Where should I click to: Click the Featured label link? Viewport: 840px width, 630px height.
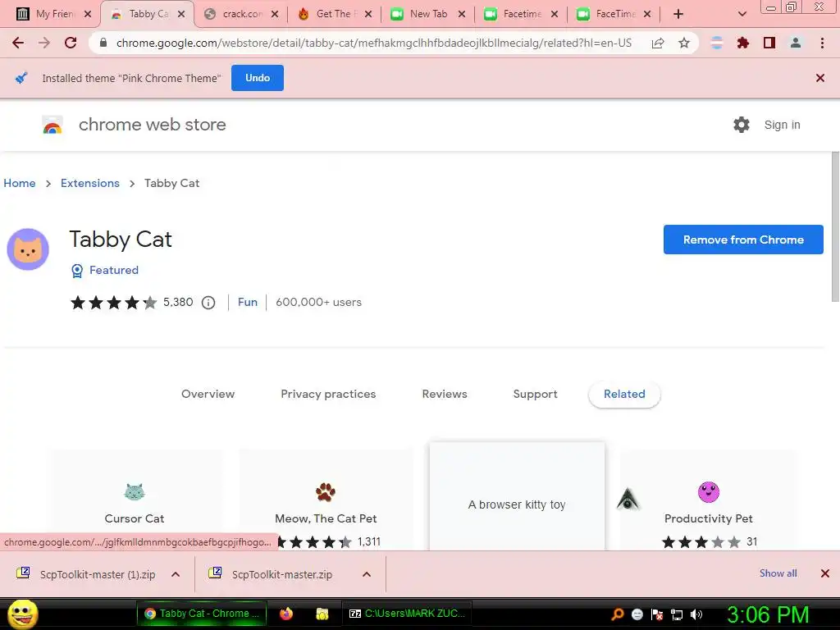[x=113, y=271]
